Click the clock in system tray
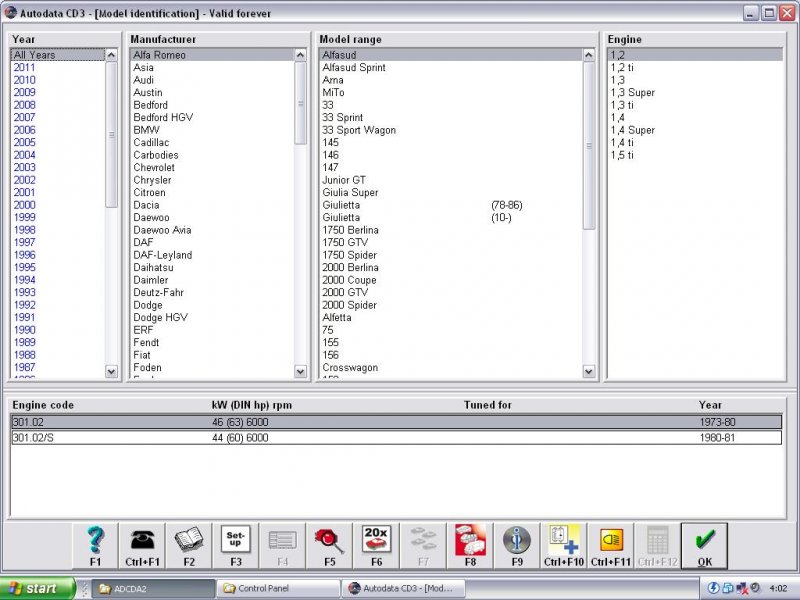 (778, 588)
